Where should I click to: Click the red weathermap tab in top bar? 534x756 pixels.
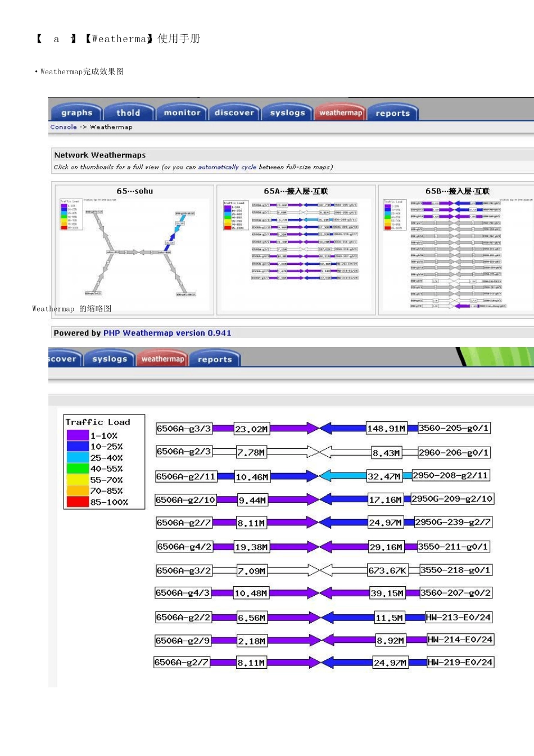[x=341, y=112]
